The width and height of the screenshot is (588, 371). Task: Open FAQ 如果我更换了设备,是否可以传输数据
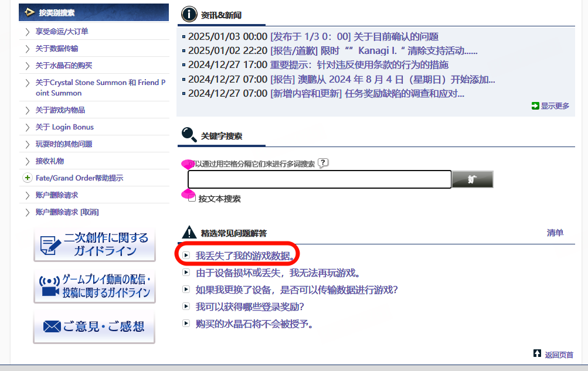click(297, 290)
